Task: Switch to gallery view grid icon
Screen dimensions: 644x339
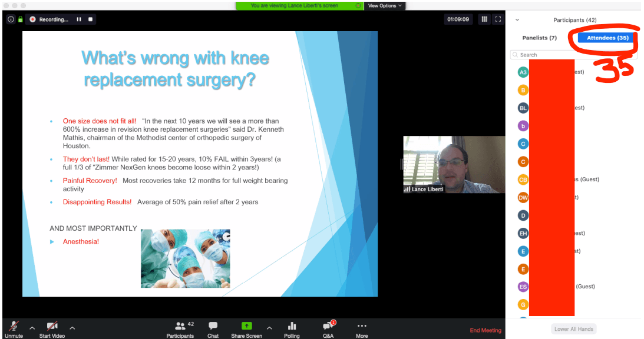Action: (484, 19)
